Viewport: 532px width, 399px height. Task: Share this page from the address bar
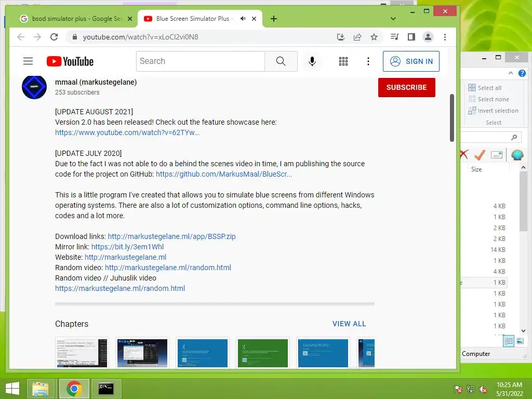[x=357, y=37]
